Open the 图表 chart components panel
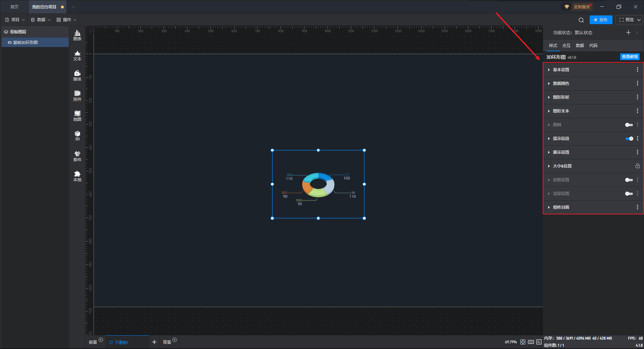 [77, 35]
